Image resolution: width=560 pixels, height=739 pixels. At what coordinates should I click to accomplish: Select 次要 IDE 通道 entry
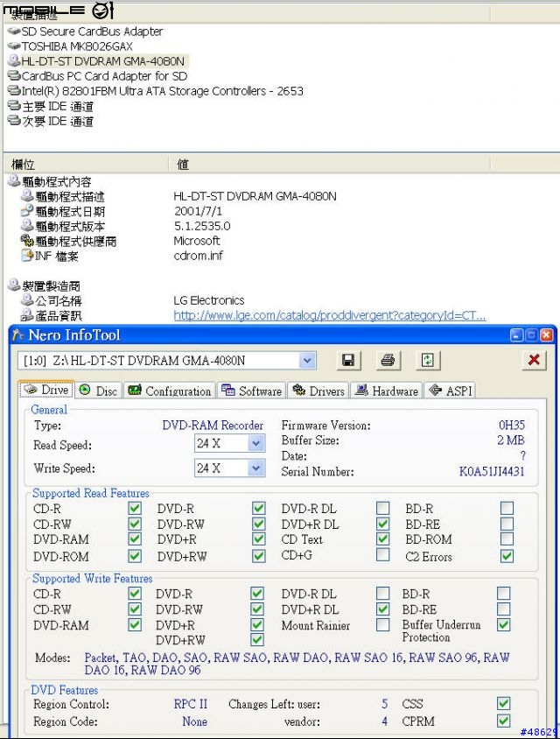point(58,122)
